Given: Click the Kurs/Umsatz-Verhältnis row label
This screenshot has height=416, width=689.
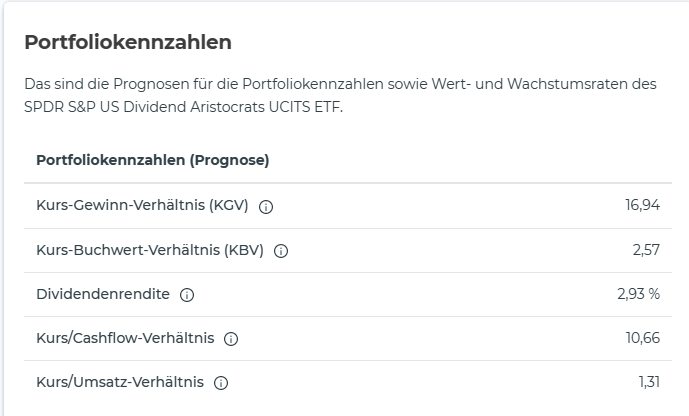Looking at the screenshot, I should pyautogui.click(x=120, y=382).
